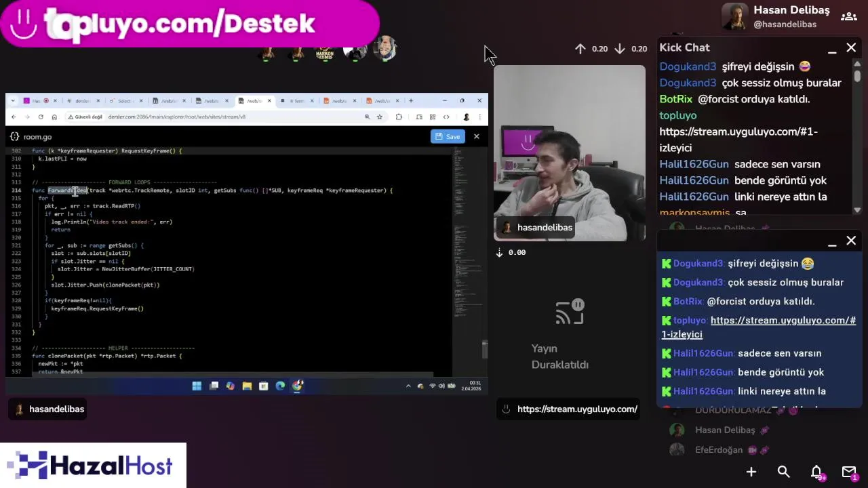Screen dimensions: 868x488
Task: Switch to the 'dersler' browser tab
Action: 83,101
